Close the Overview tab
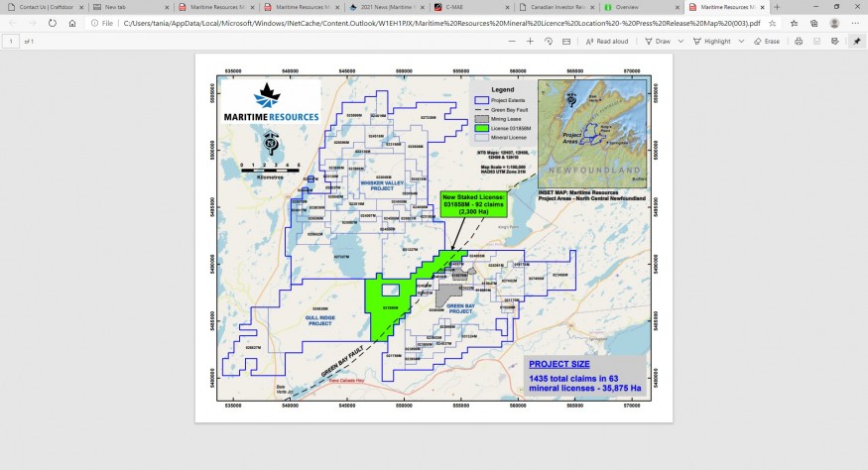Screen dimensions: 868x470 (x=679, y=7)
